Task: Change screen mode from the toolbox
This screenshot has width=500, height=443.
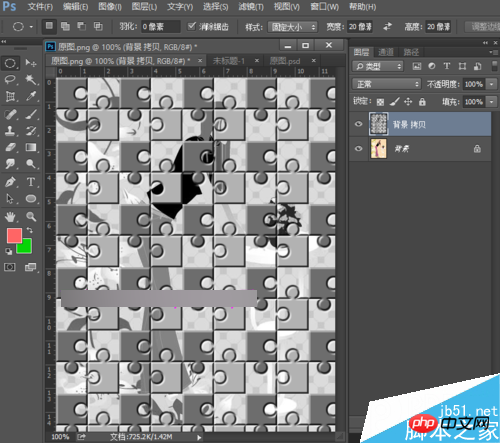Action: point(30,267)
